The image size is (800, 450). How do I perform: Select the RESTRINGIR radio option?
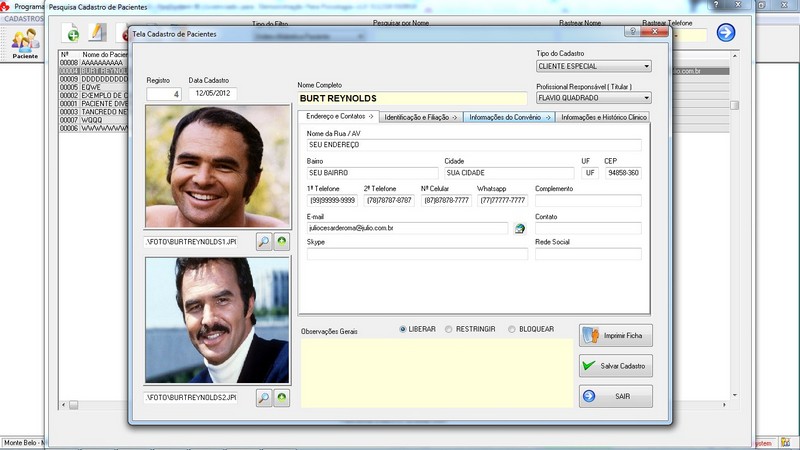pos(449,329)
